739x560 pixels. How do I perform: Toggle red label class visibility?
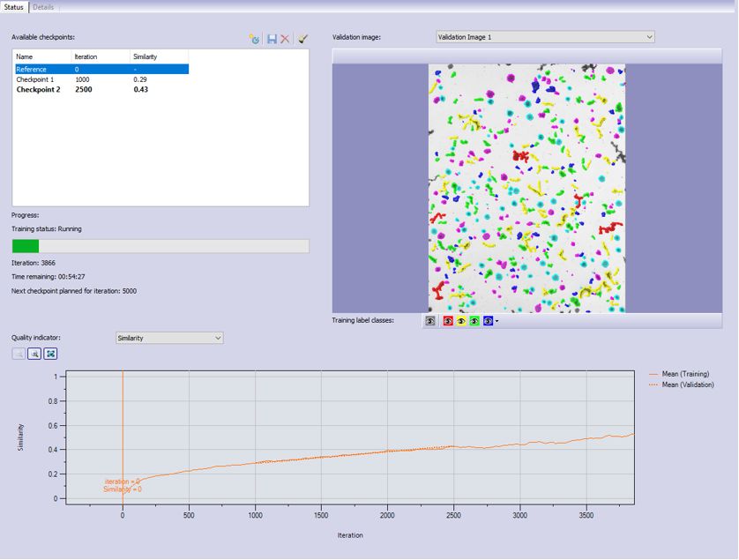[x=448, y=321]
